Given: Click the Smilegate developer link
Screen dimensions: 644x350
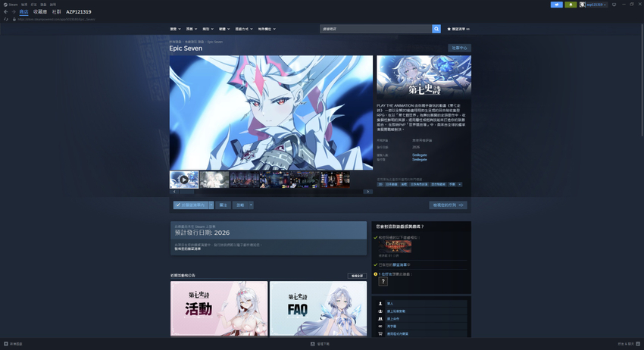Looking at the screenshot, I should click(x=419, y=155).
